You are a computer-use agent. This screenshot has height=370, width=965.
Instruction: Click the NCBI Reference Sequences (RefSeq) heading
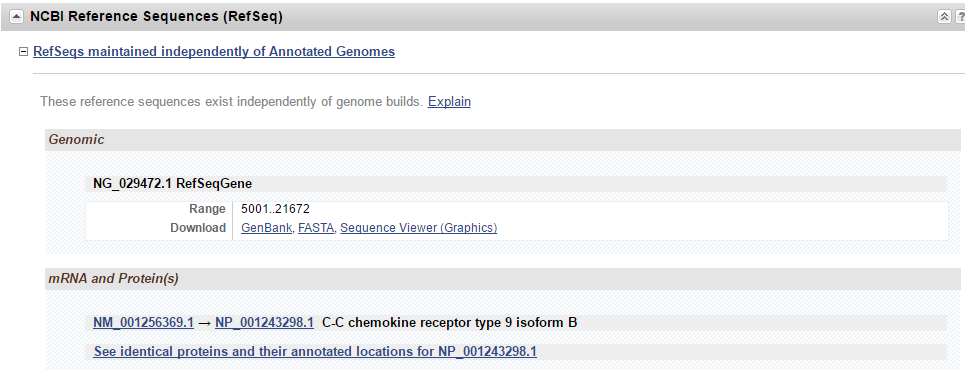click(x=156, y=17)
